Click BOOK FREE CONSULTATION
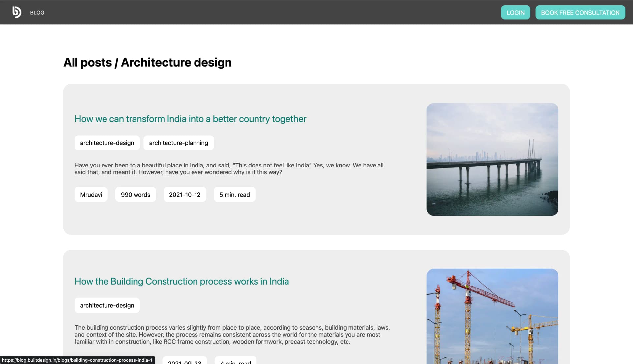Screen dimensions: 633x364 580,12
